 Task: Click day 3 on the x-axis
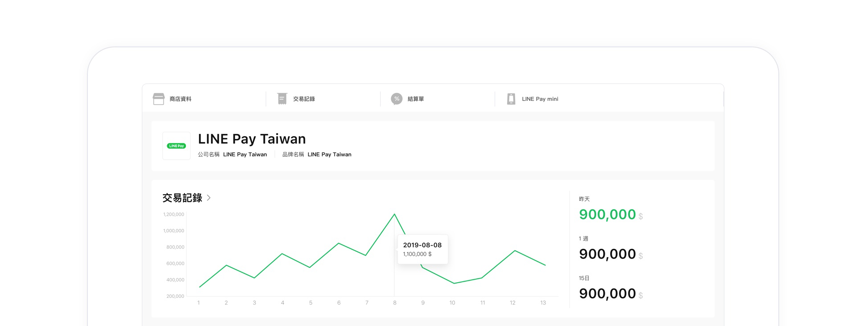pyautogui.click(x=254, y=303)
